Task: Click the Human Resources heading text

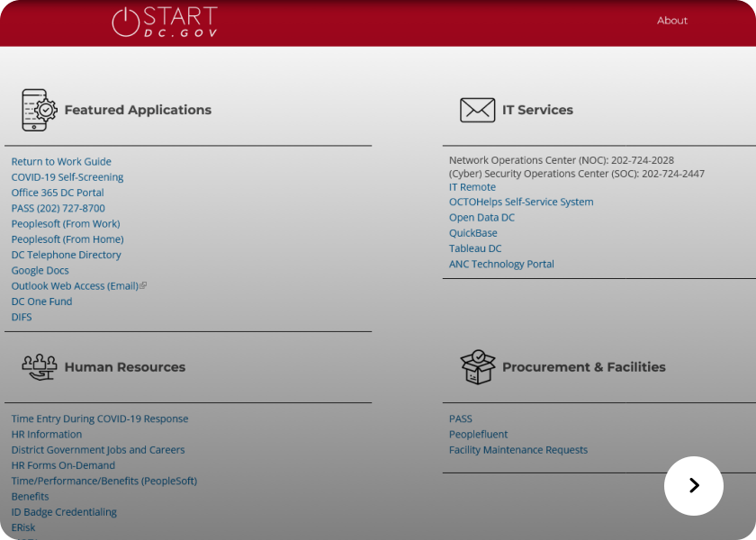Action: coord(125,367)
